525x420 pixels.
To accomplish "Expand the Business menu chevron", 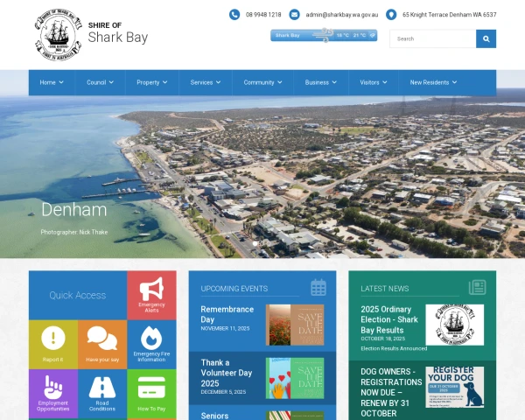I will [x=334, y=82].
